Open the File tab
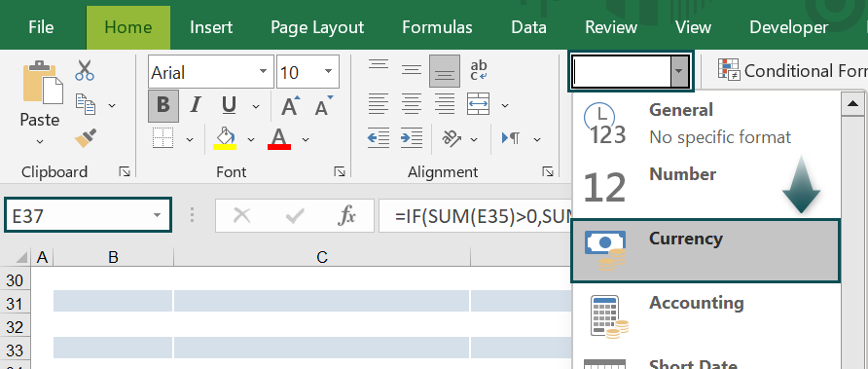The height and width of the screenshot is (369, 868). click(x=41, y=27)
